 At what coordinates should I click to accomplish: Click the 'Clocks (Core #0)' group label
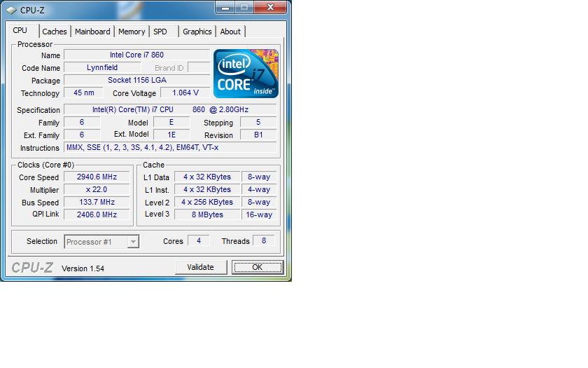45,165
